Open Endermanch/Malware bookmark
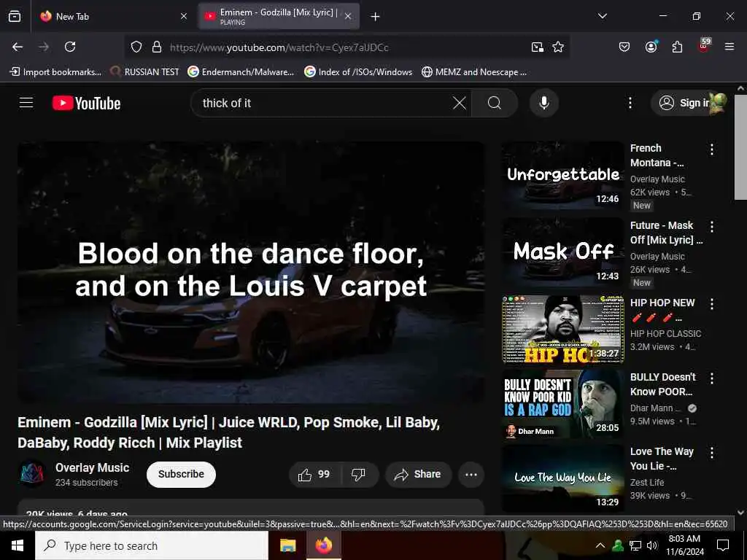 pos(241,72)
